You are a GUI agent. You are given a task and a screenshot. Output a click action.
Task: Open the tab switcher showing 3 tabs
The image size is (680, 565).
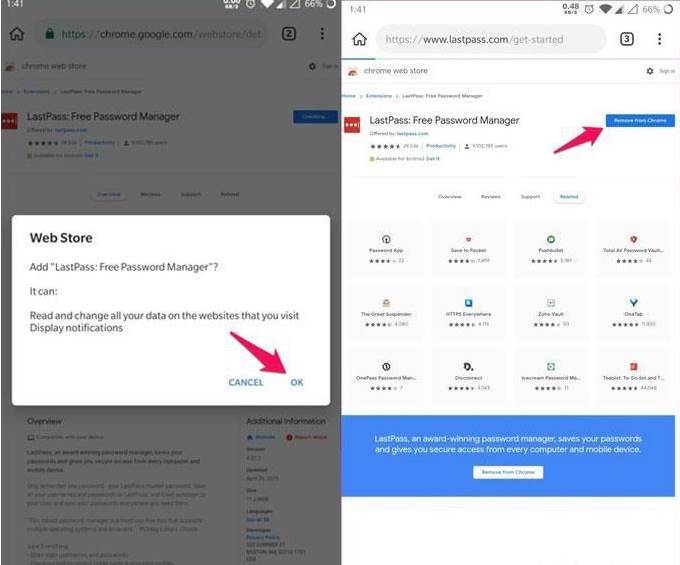[x=626, y=39]
